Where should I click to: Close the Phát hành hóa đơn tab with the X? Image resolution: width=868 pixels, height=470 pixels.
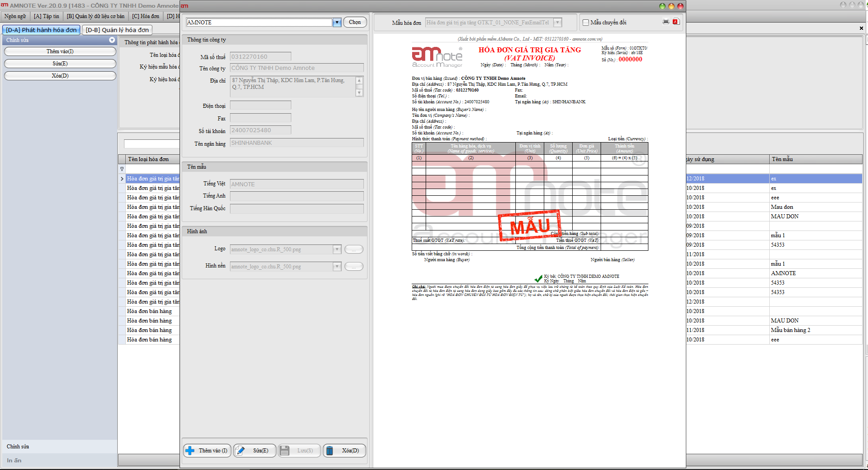click(861, 28)
